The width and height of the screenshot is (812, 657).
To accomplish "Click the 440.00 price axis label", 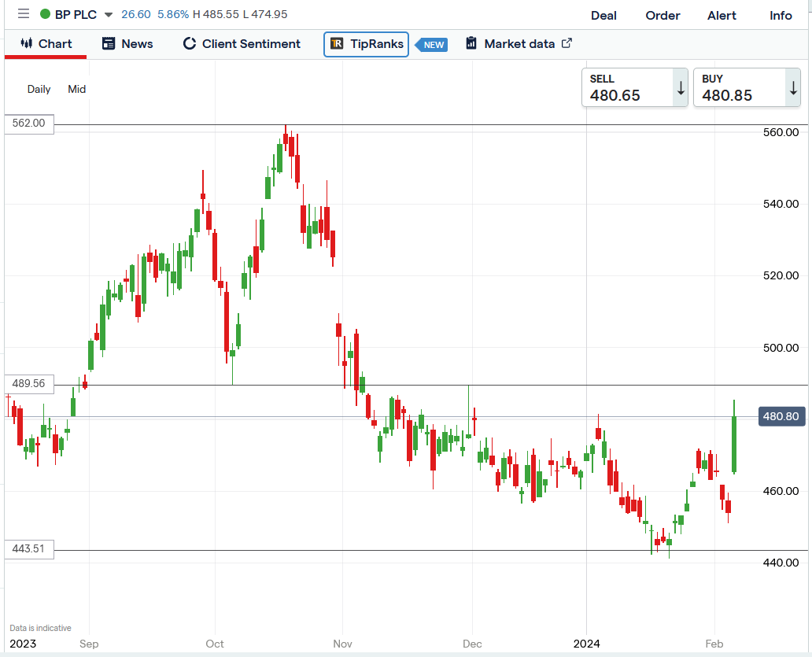I will (x=781, y=563).
